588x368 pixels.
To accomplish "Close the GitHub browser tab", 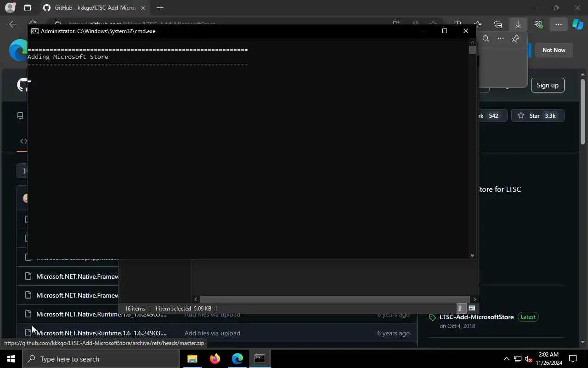I will [x=143, y=8].
